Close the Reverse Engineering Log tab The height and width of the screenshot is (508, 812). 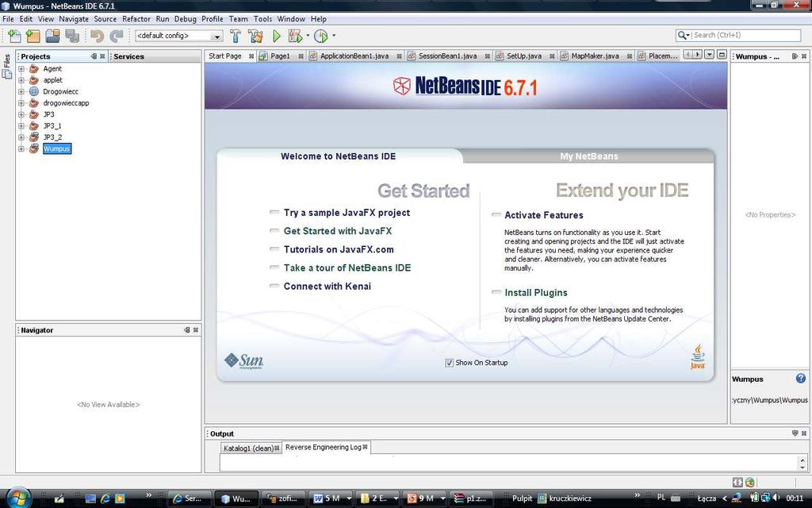365,447
